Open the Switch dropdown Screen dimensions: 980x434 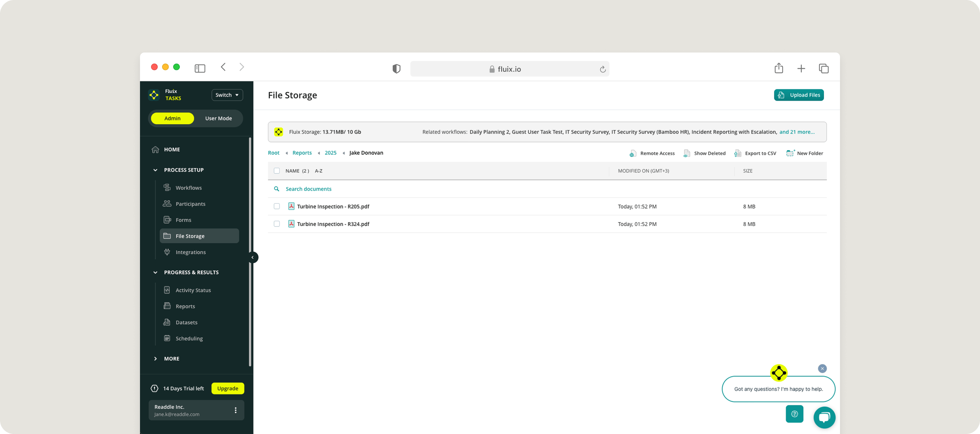pyautogui.click(x=227, y=95)
